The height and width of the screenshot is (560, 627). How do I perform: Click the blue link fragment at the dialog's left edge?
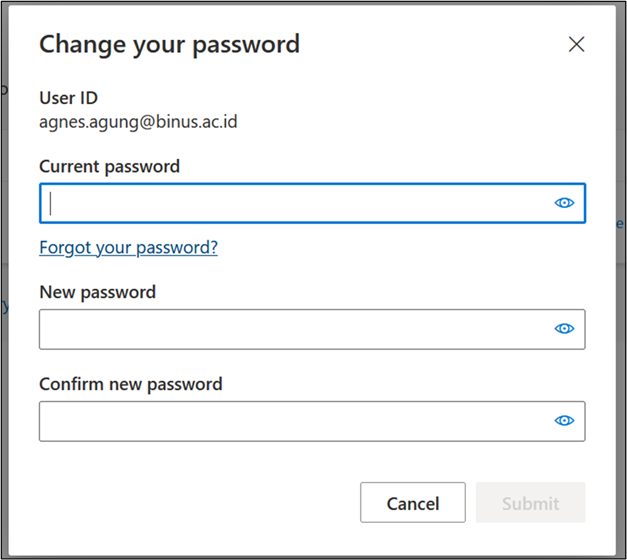pyautogui.click(x=5, y=306)
